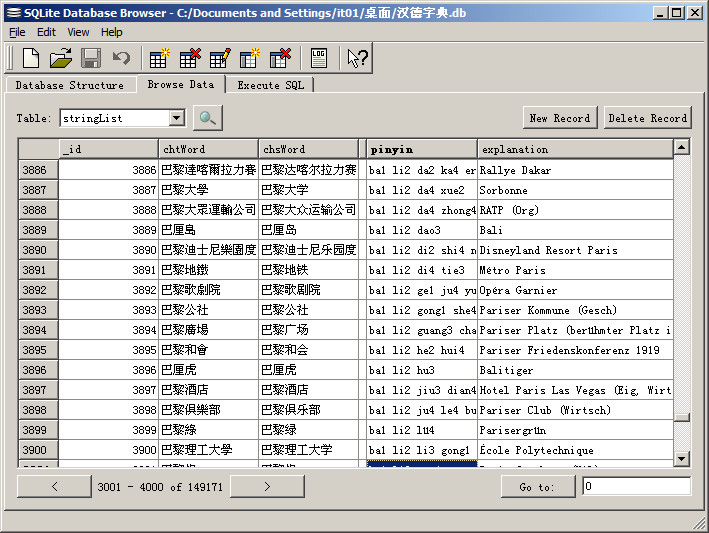Click the Delete Table toolbar icon
This screenshot has height=533, width=709.
[x=189, y=58]
